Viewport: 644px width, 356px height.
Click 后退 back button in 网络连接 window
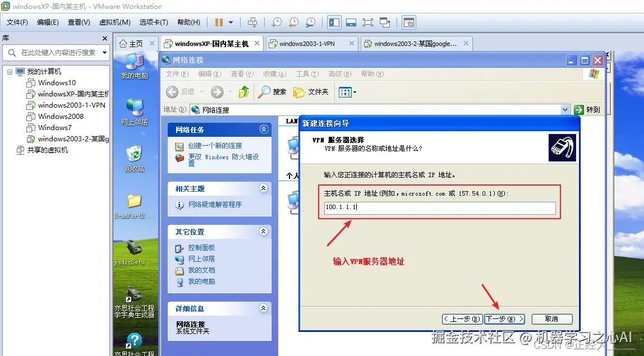click(x=181, y=92)
